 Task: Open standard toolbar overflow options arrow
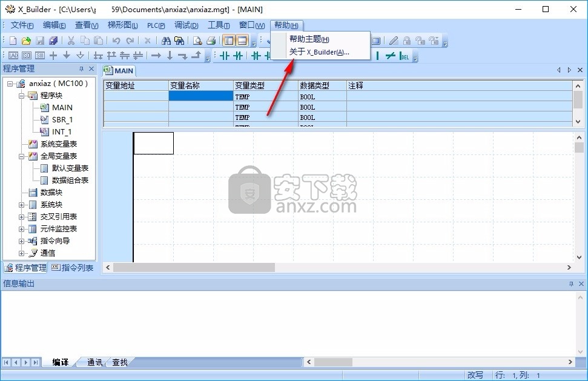click(254, 42)
